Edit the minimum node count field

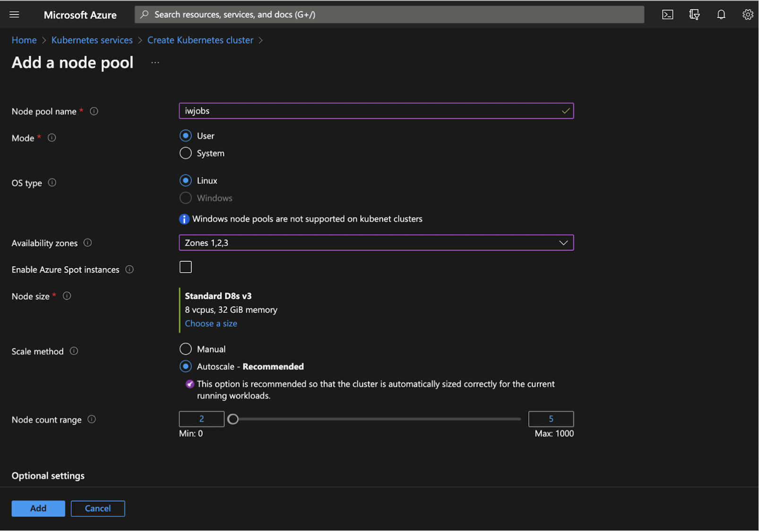pos(201,419)
